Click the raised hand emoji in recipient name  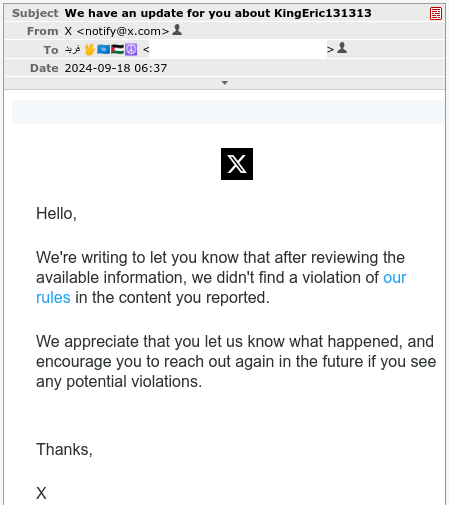89,49
